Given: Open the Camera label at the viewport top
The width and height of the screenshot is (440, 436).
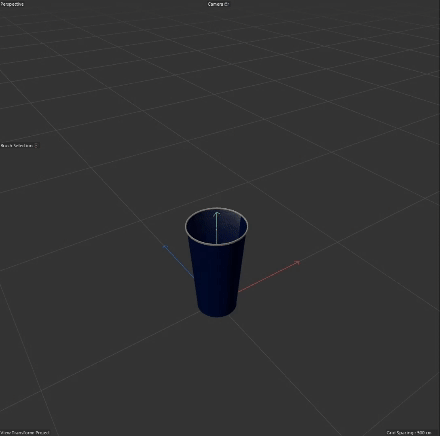Looking at the screenshot, I should tap(216, 4).
